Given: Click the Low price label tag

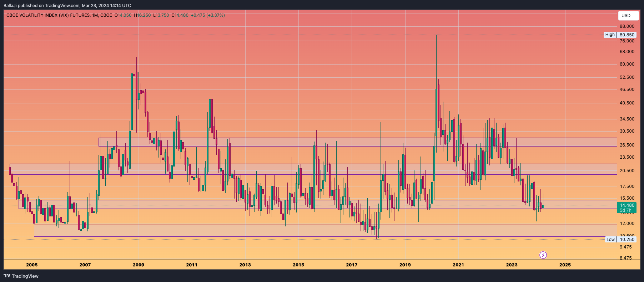Looking at the screenshot, I should (611, 239).
